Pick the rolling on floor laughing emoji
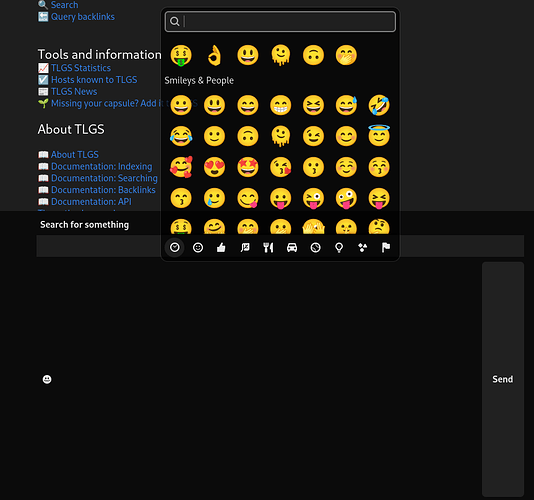This screenshot has width=534, height=500. pyautogui.click(x=379, y=105)
